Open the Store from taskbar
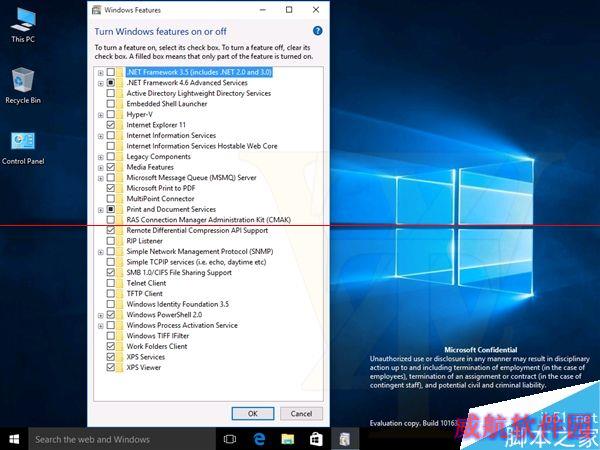 click(x=316, y=439)
